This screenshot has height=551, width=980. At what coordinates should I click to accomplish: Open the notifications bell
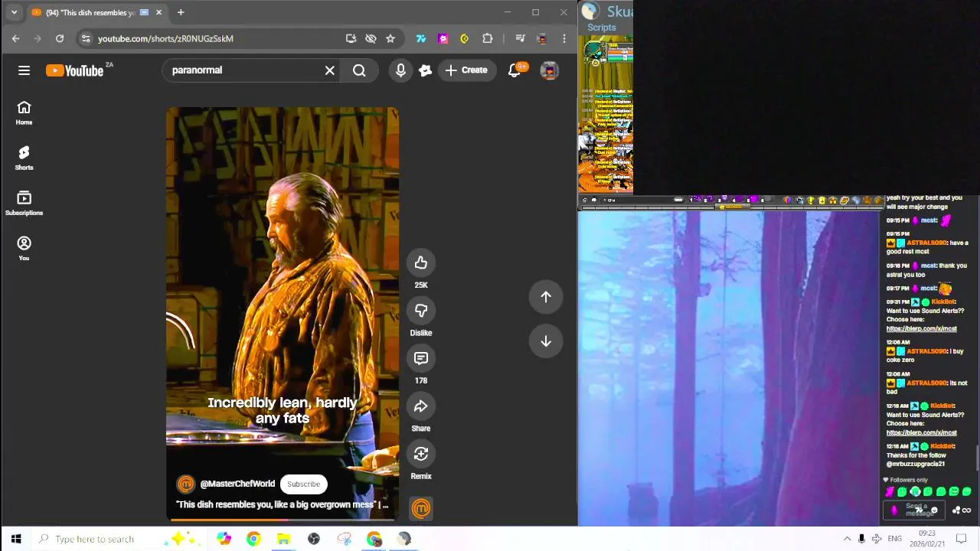pyautogui.click(x=515, y=70)
